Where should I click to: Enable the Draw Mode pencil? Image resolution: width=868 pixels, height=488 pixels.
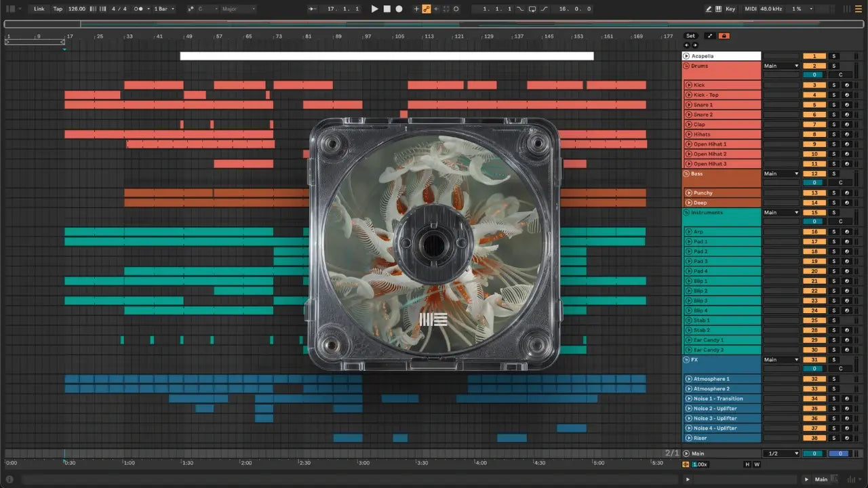coord(709,9)
